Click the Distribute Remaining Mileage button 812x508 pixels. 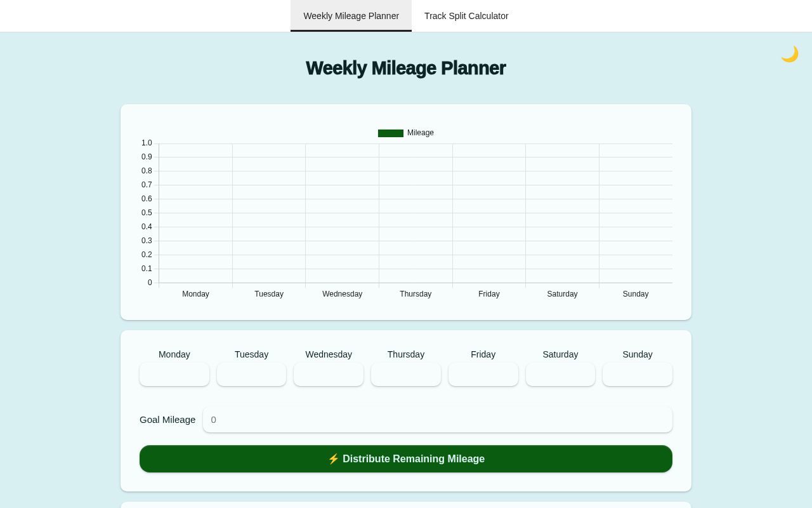[x=406, y=458]
